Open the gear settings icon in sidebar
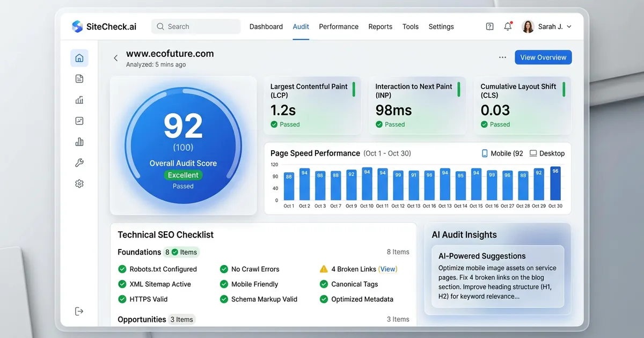This screenshot has width=644, height=338. [x=79, y=183]
